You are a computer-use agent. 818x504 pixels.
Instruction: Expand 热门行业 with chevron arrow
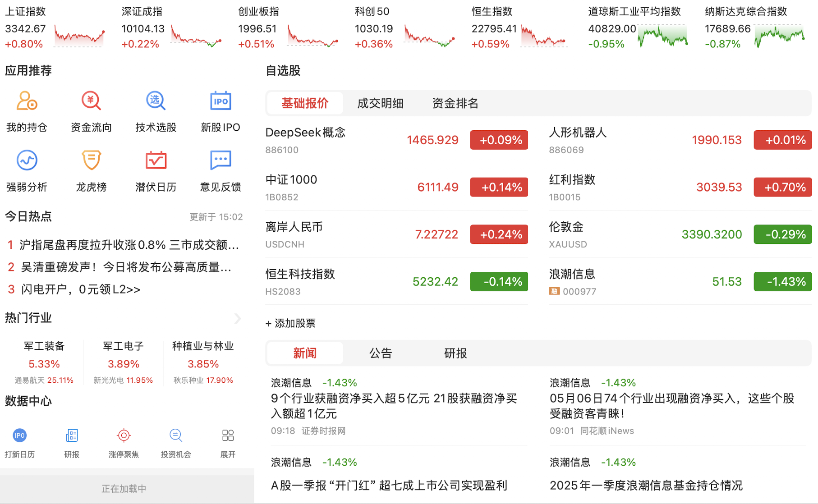click(238, 318)
